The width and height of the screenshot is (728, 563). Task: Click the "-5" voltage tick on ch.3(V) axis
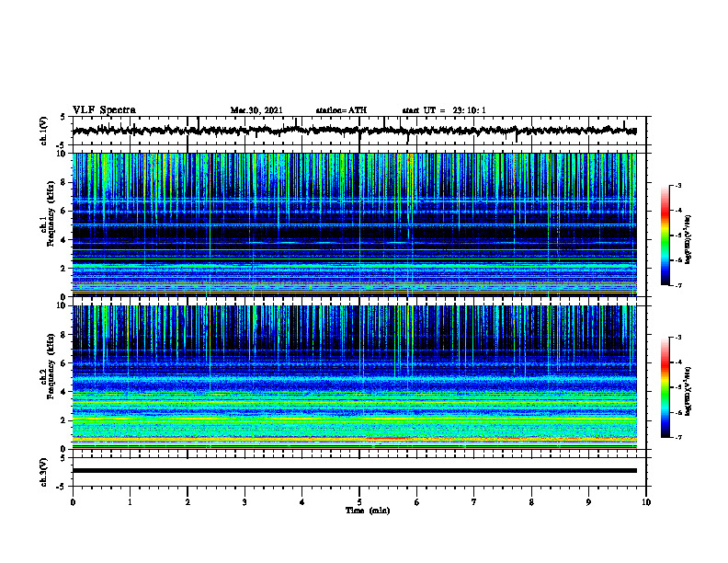pos(63,487)
